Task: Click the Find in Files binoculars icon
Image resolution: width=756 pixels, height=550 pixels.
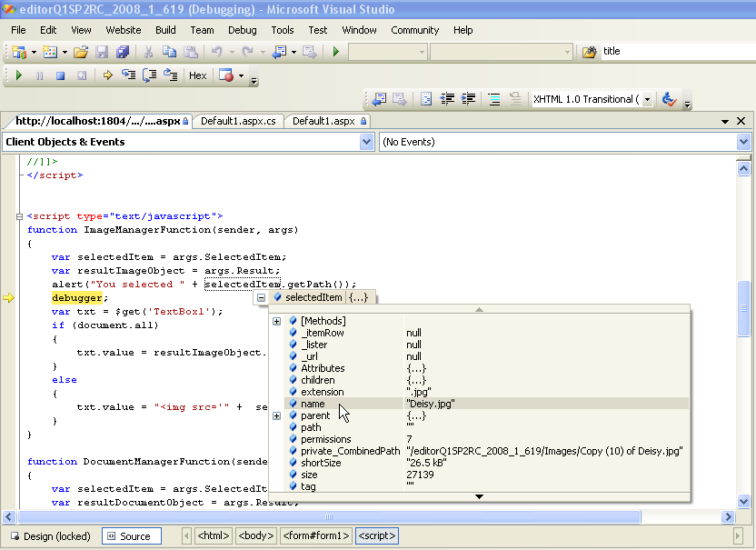Action: click(589, 52)
